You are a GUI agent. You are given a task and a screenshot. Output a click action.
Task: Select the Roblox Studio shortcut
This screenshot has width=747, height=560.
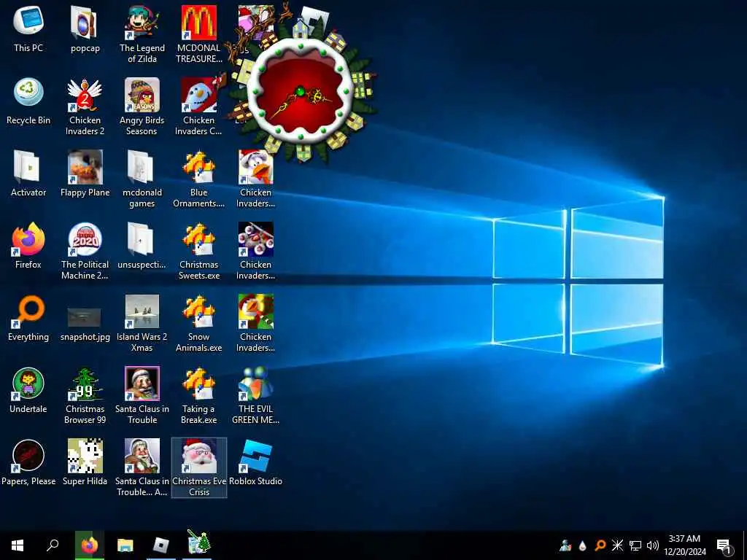[x=256, y=463]
